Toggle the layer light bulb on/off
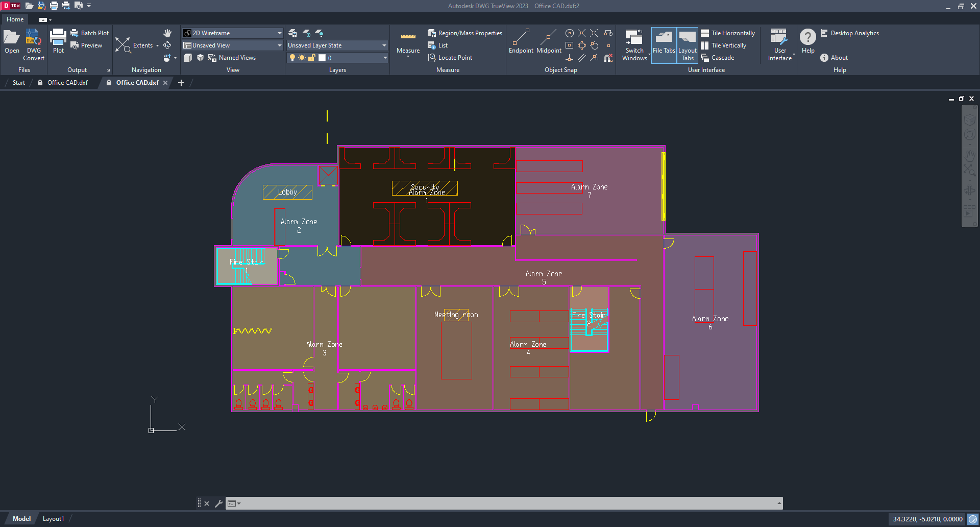Viewport: 980px width, 527px height. tap(292, 57)
